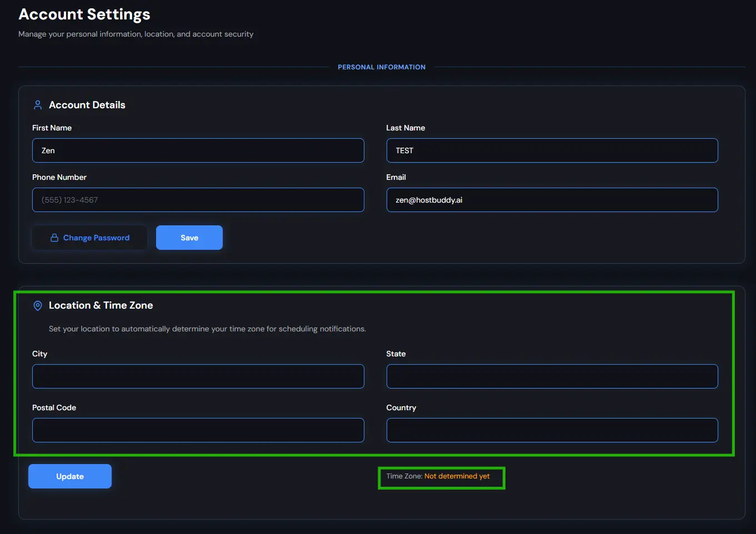
Task: Click the lock icon inside Change Password button
Action: 54,237
